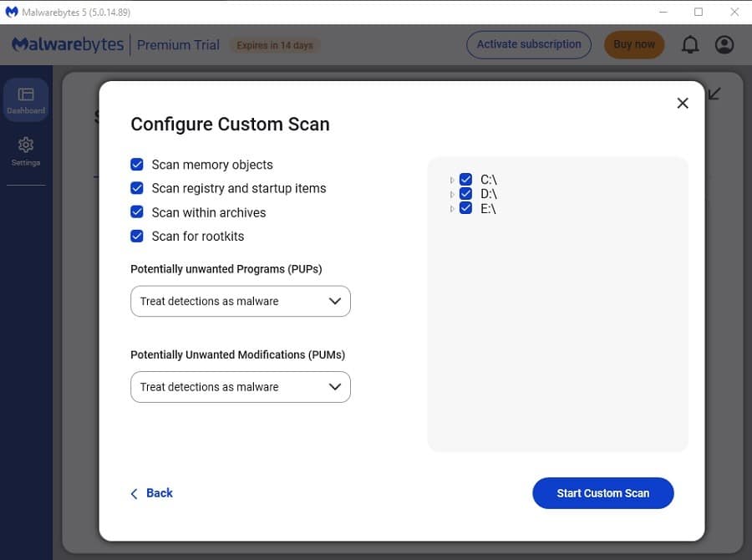Open the PUPs detection dropdown

coord(241,301)
